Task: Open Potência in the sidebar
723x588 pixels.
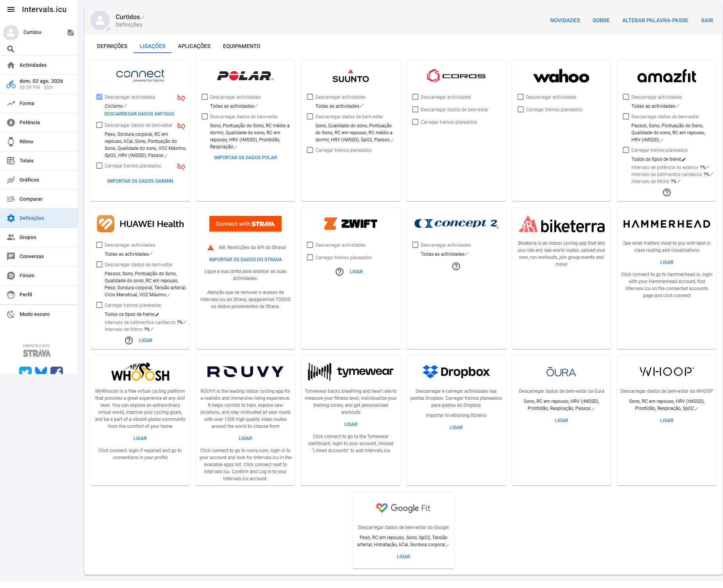Action: [x=39, y=123]
